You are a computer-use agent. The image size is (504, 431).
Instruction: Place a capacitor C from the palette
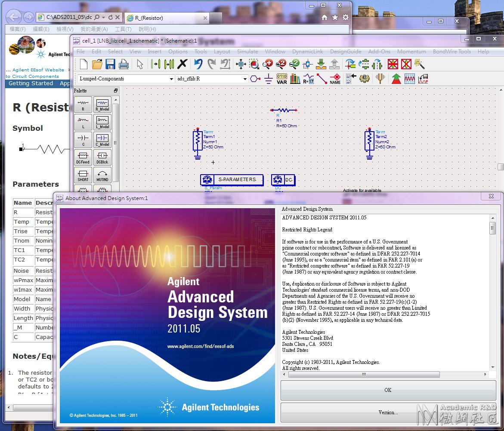[83, 140]
